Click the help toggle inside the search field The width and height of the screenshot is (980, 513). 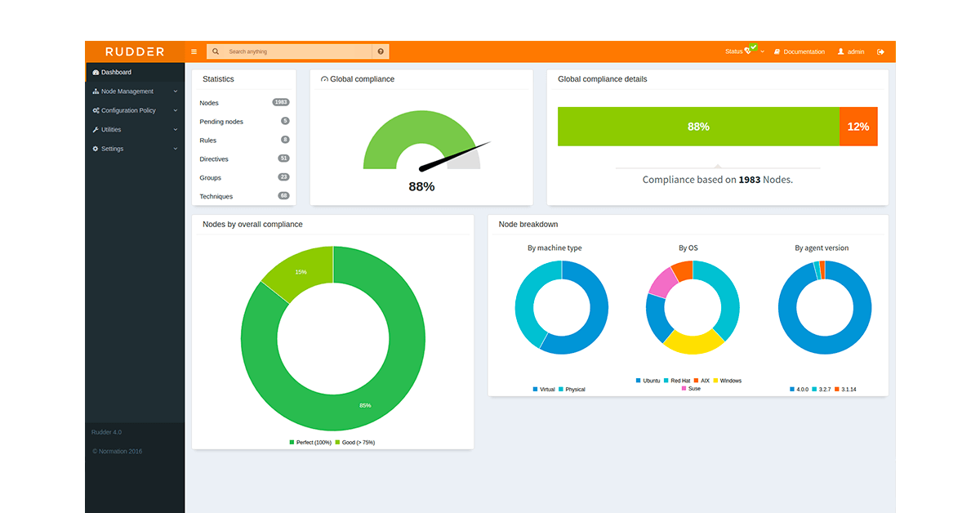[381, 51]
